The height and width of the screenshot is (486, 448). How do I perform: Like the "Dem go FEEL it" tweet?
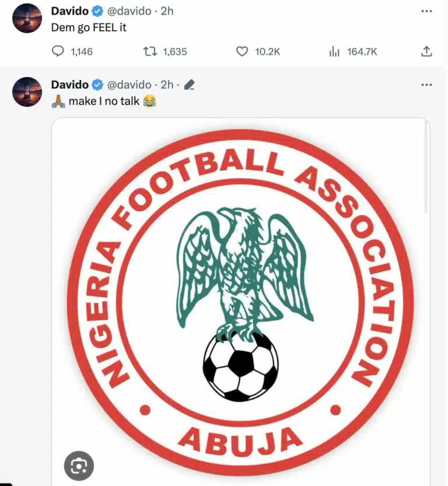tap(242, 52)
